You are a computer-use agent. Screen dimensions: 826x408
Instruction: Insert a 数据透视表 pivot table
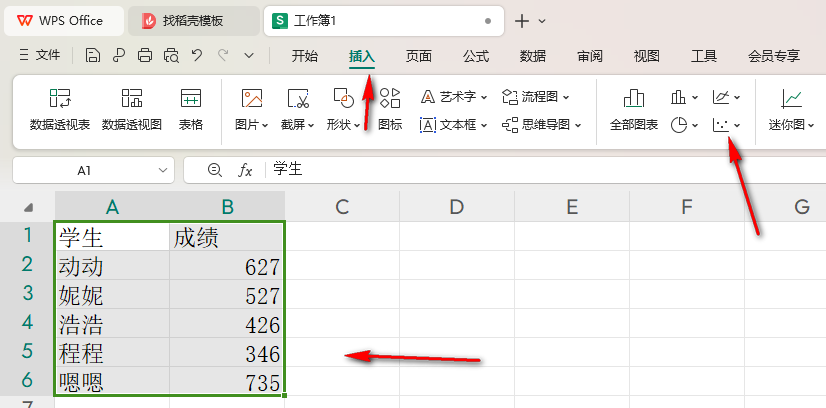pyautogui.click(x=60, y=110)
